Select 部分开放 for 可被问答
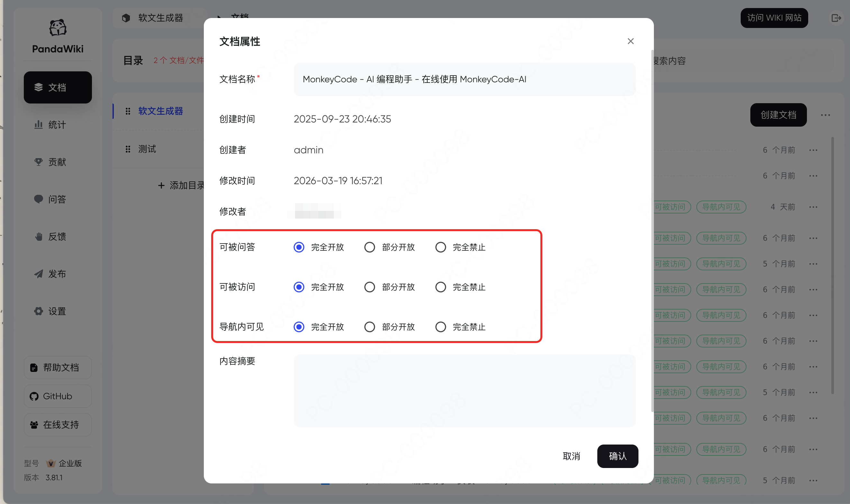The image size is (850, 504). point(369,247)
